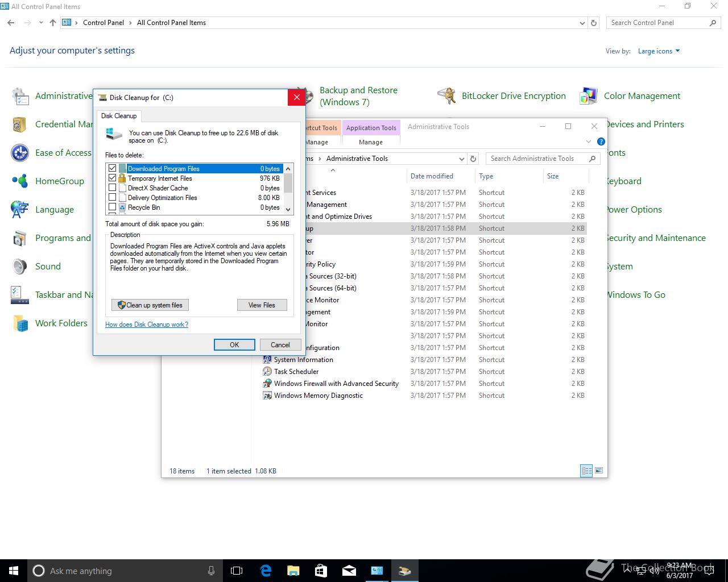Screen dimensions: 728x582
Task: Select the Disk Cleanup tab
Action: click(x=119, y=116)
